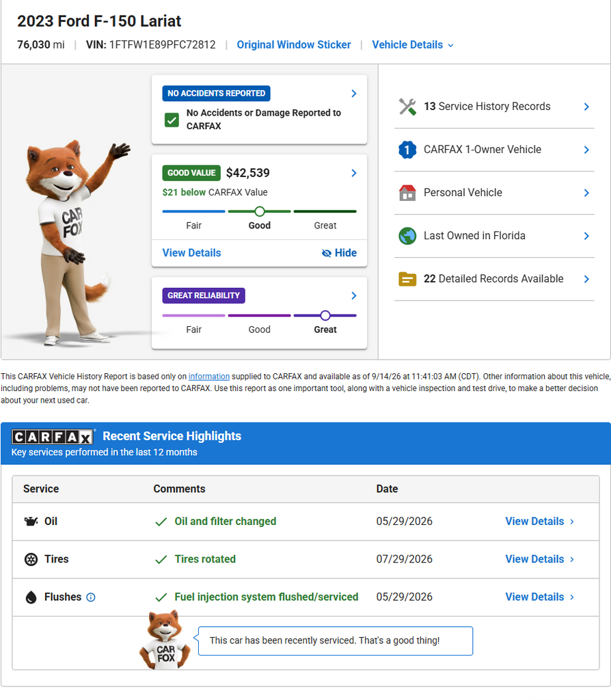Expand 13 Service History Records chevron

point(586,107)
